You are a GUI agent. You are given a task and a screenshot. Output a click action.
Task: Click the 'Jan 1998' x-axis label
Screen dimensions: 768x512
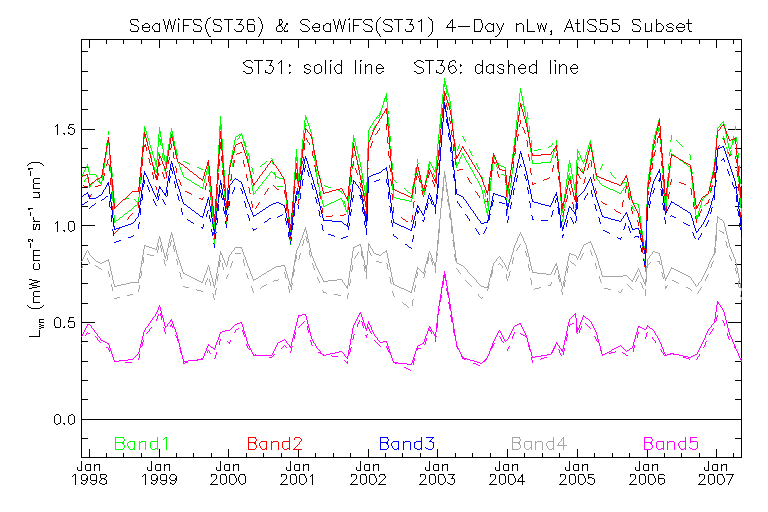coord(89,473)
